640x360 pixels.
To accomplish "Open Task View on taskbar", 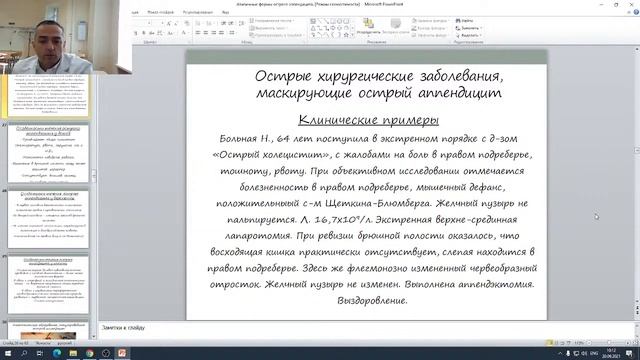I will coord(40,353).
